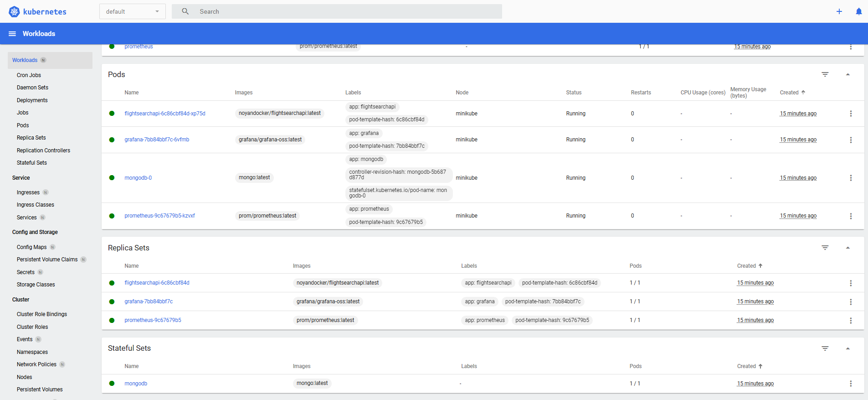The image size is (868, 400).
Task: Open actions menu for grafana-7bb84bbf7c-6vfmb pod
Action: point(851,140)
